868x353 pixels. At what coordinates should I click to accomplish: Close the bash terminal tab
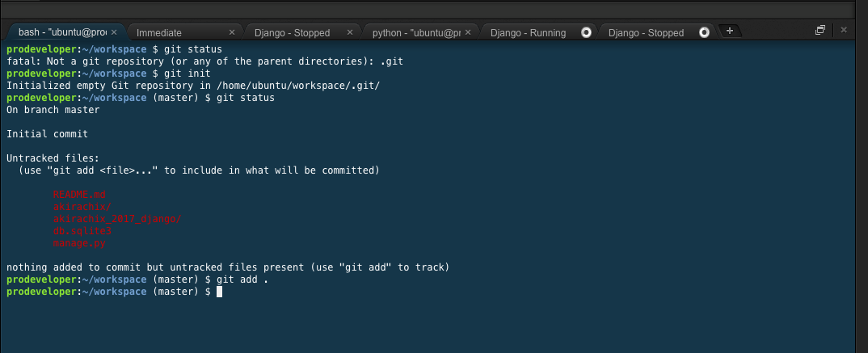pyautogui.click(x=114, y=32)
